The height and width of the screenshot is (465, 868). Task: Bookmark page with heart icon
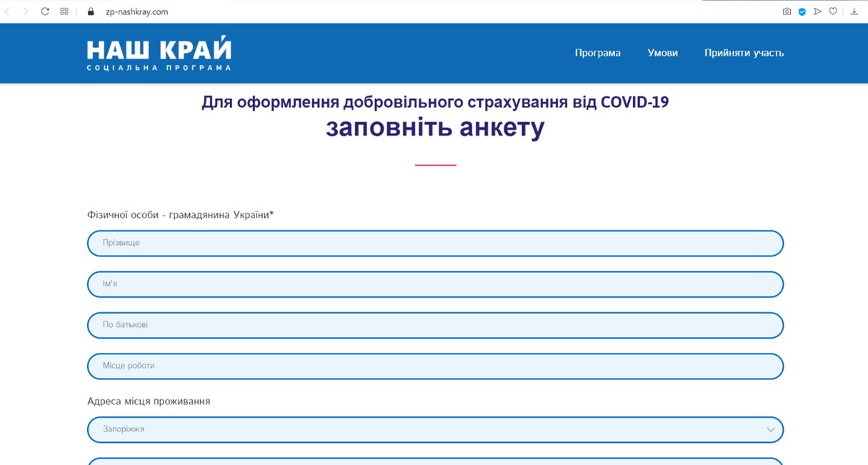[833, 11]
